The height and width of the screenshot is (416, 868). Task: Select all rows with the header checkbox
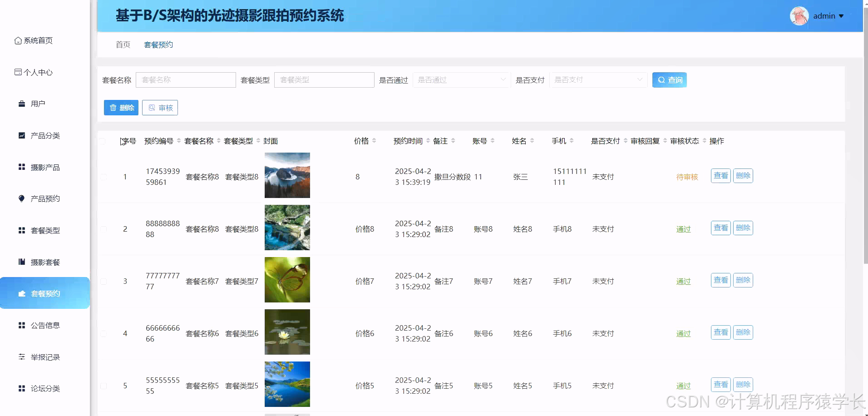tap(103, 141)
